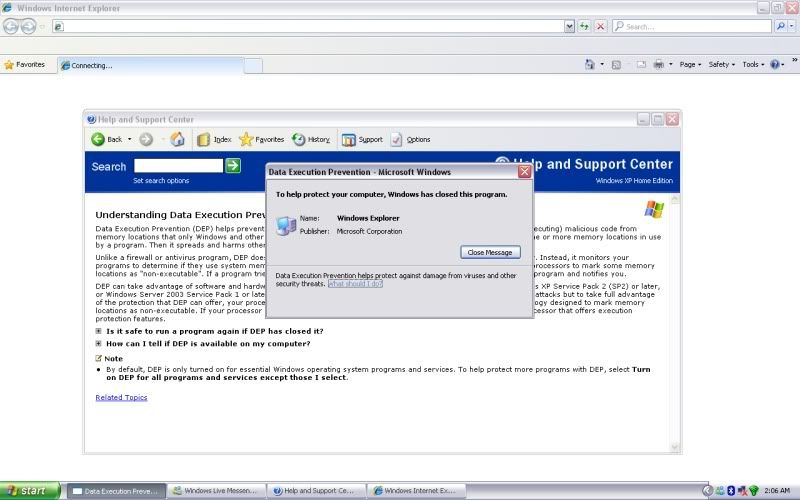Click the IE Print icon
800x500 pixels.
click(659, 64)
